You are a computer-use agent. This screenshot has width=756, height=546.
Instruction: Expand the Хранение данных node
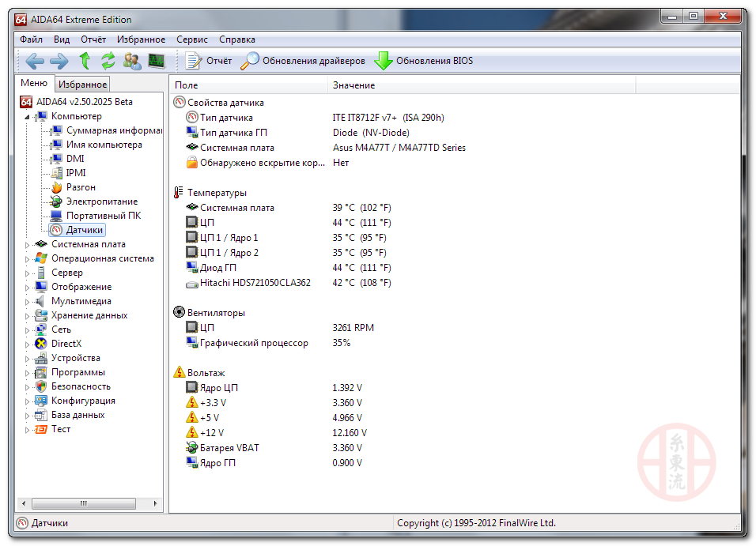click(x=27, y=316)
